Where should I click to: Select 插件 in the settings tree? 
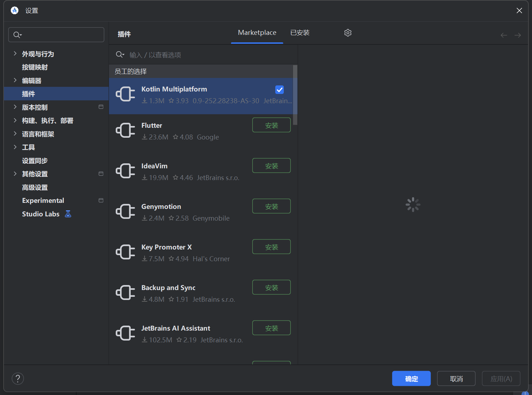pos(56,94)
